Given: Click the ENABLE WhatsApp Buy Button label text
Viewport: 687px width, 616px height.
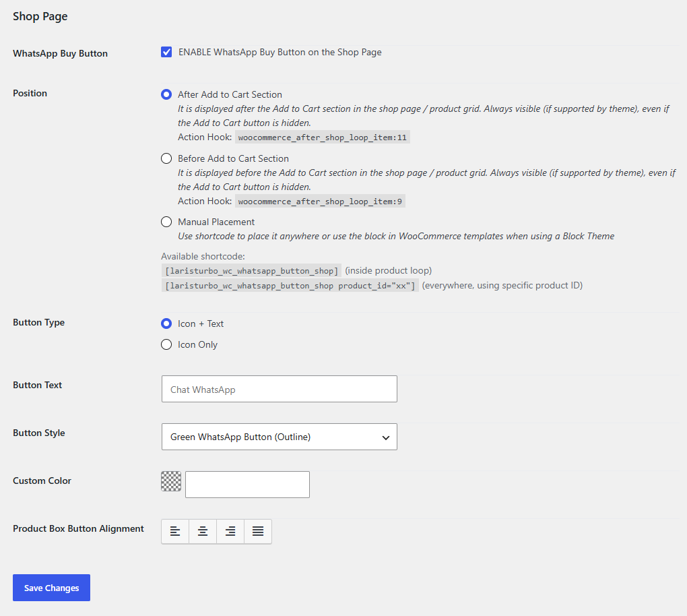Looking at the screenshot, I should (280, 52).
